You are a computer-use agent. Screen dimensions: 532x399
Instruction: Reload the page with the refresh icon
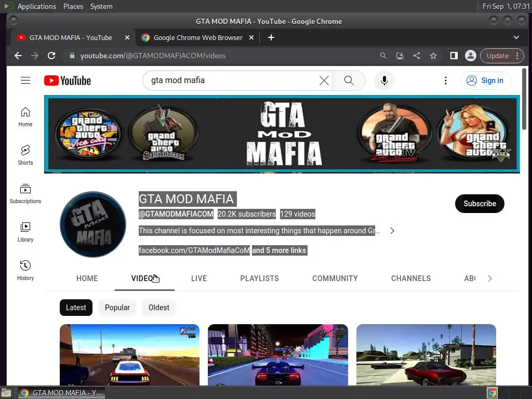51,56
